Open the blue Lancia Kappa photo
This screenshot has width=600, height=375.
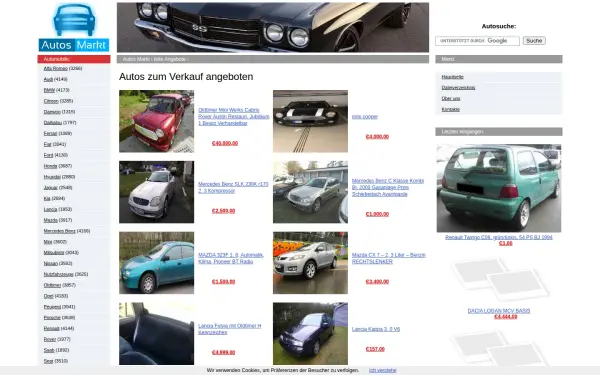tap(310, 334)
